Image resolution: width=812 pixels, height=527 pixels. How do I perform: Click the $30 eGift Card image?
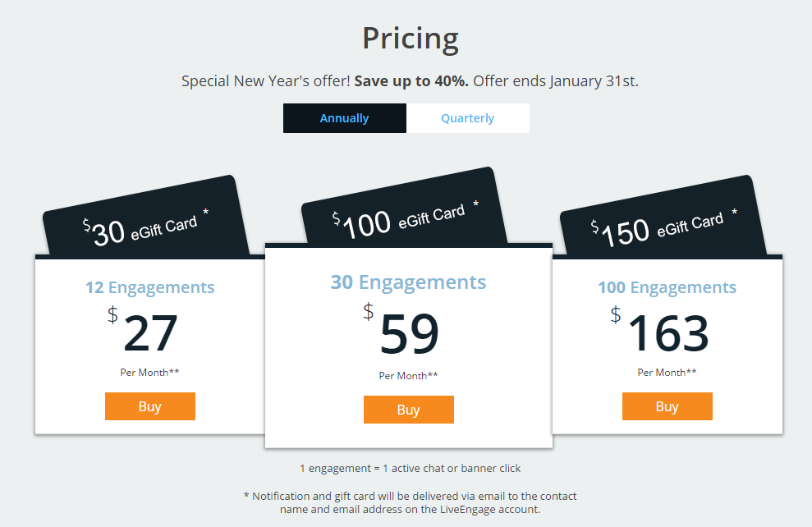(x=145, y=218)
